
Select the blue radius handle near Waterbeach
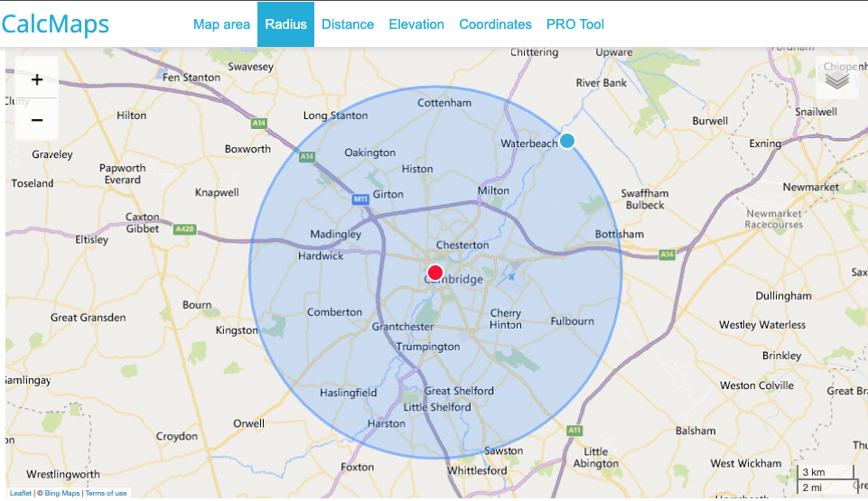point(567,141)
